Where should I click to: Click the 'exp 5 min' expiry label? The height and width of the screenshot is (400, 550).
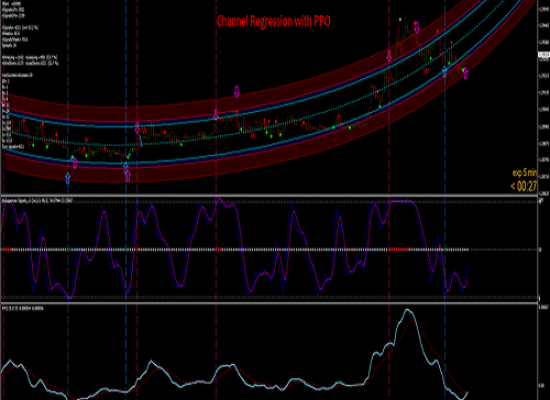[x=524, y=173]
